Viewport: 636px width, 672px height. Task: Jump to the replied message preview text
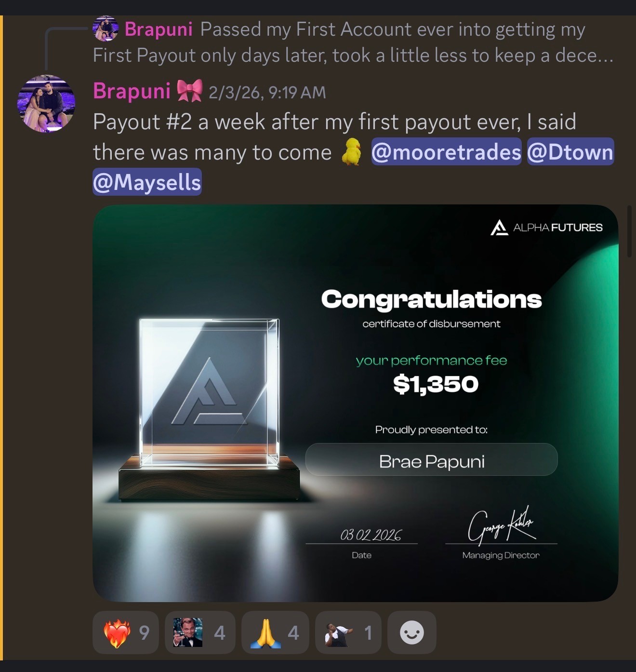tap(353, 42)
